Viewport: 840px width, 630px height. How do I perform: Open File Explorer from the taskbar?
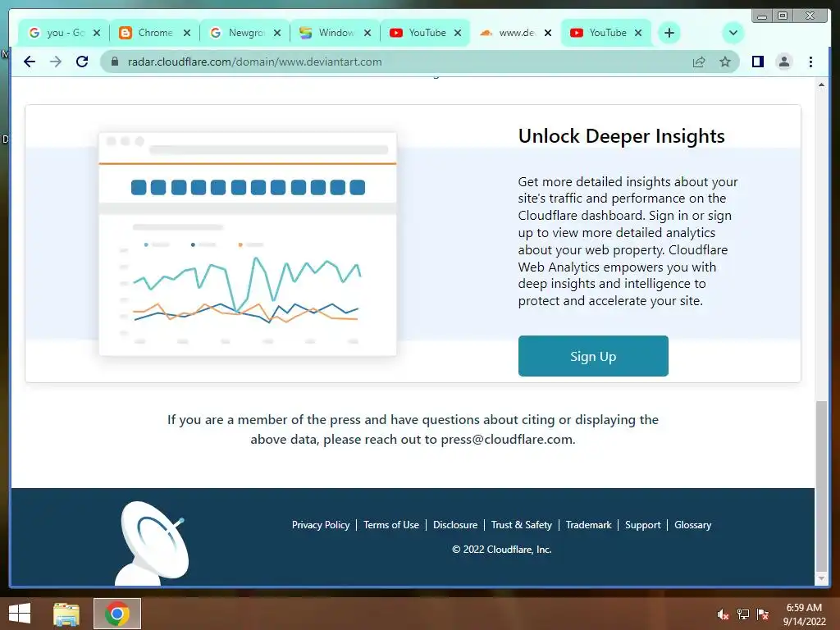coord(66,614)
